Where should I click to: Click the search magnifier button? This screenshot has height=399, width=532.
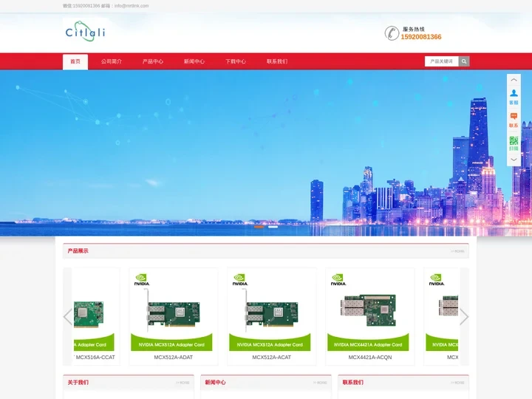pyautogui.click(x=464, y=61)
